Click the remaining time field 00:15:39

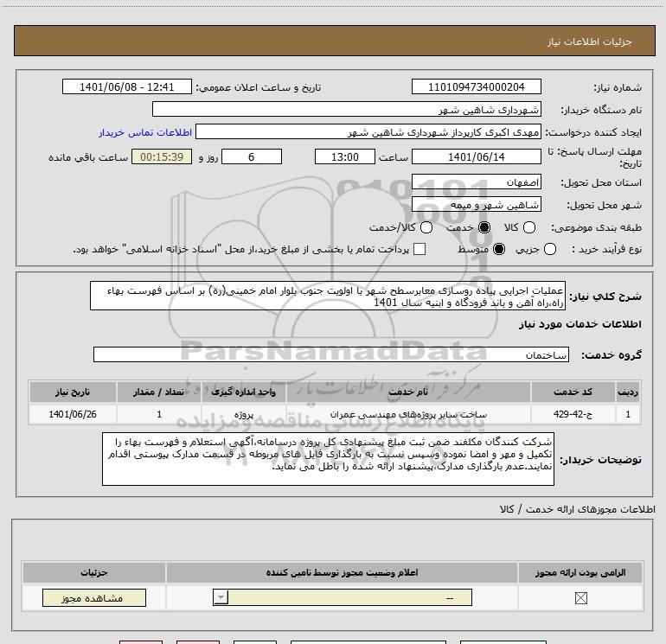[x=162, y=156]
